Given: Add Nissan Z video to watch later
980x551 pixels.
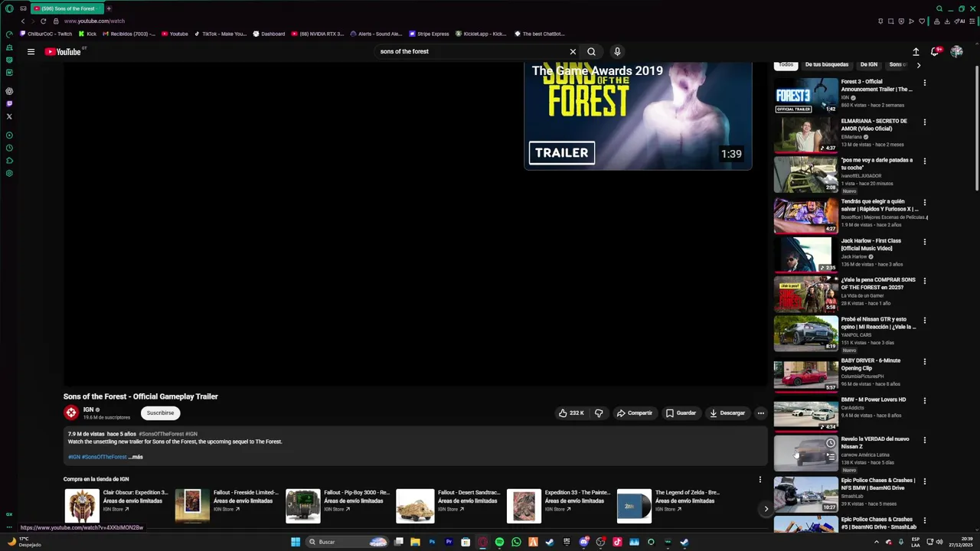Looking at the screenshot, I should tap(831, 443).
